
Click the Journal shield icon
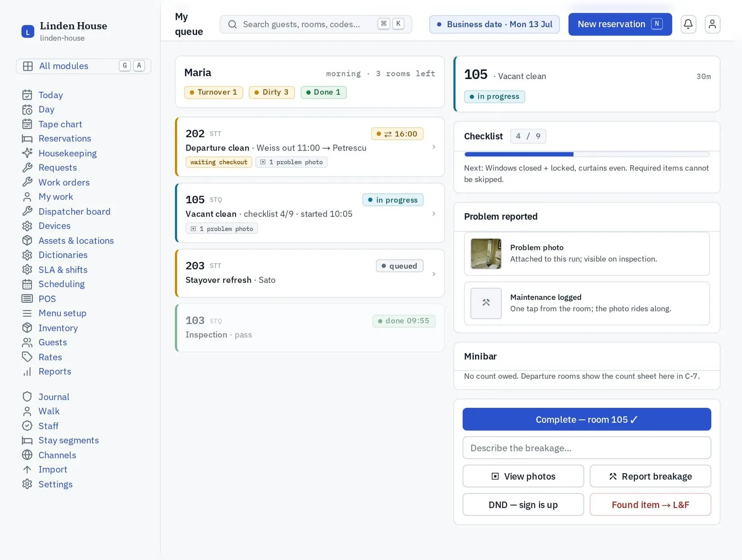[27, 397]
